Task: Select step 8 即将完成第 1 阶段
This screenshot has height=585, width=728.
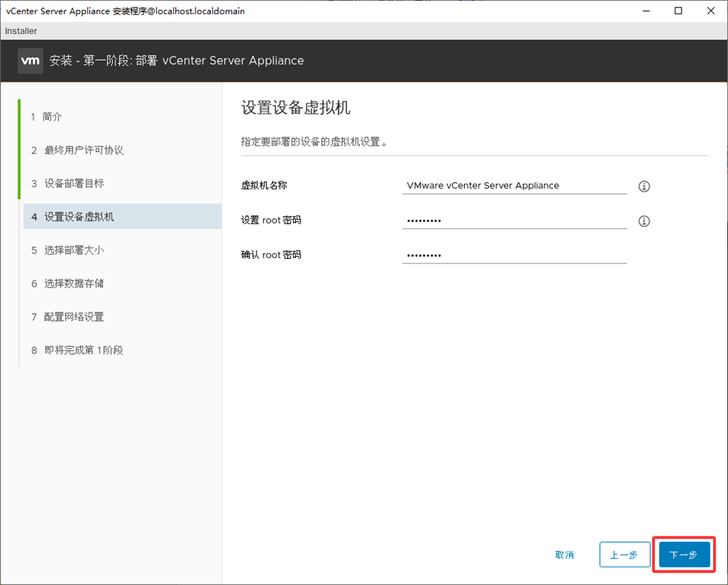Action: tap(83, 350)
